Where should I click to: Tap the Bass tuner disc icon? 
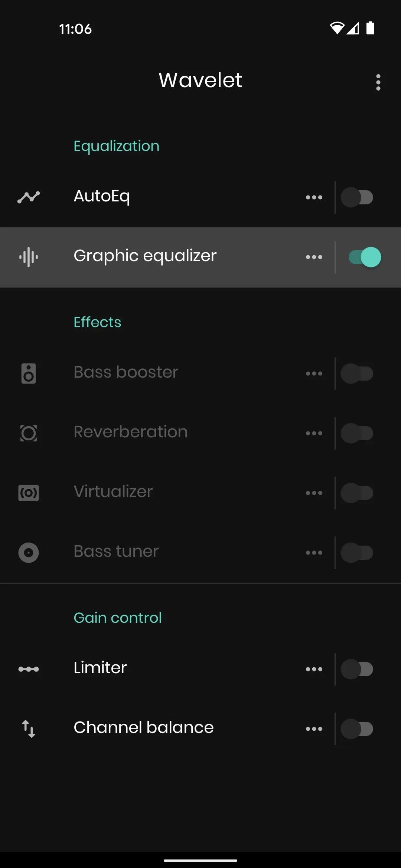point(29,552)
